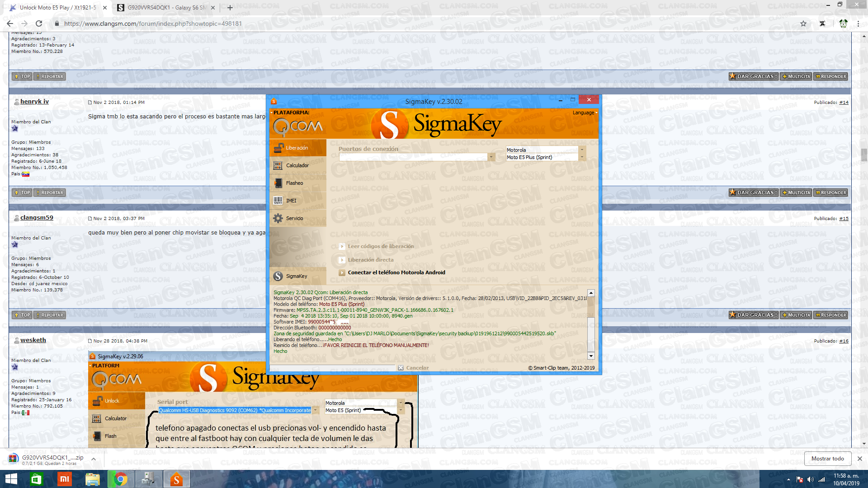Select the Flasheo phone icon in SigmaKey
Screen dimensions: 868x488
[x=278, y=183]
